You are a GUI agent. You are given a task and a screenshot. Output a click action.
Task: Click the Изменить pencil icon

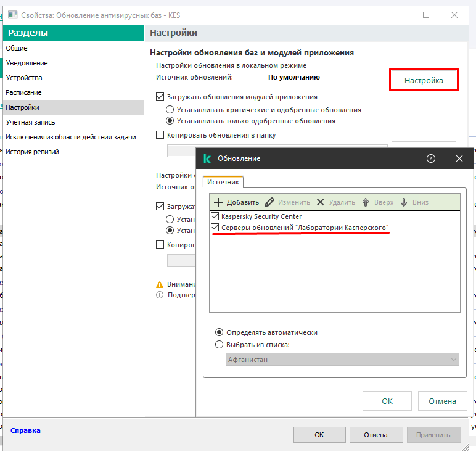click(269, 202)
